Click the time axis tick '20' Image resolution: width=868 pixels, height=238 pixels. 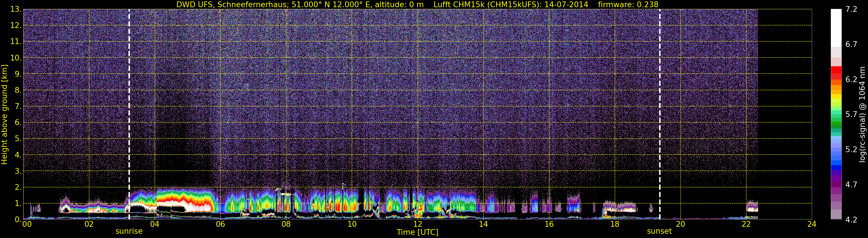click(x=680, y=224)
